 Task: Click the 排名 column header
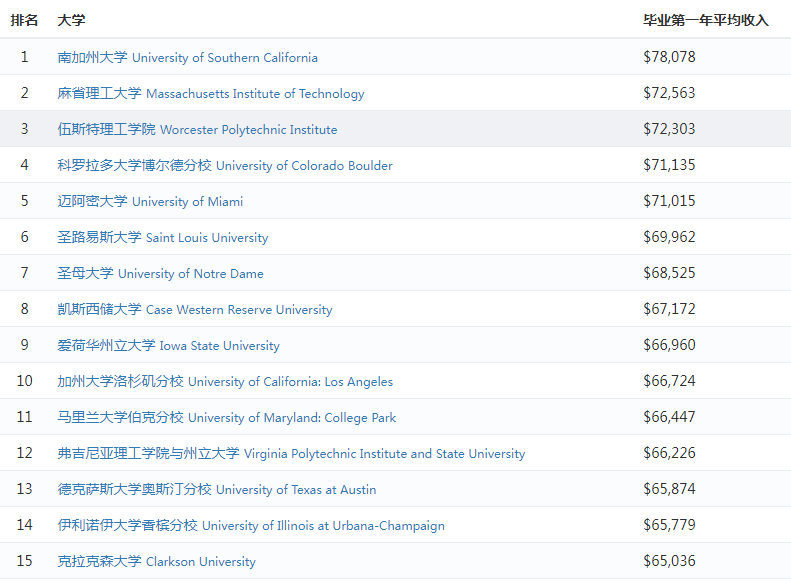pos(24,20)
